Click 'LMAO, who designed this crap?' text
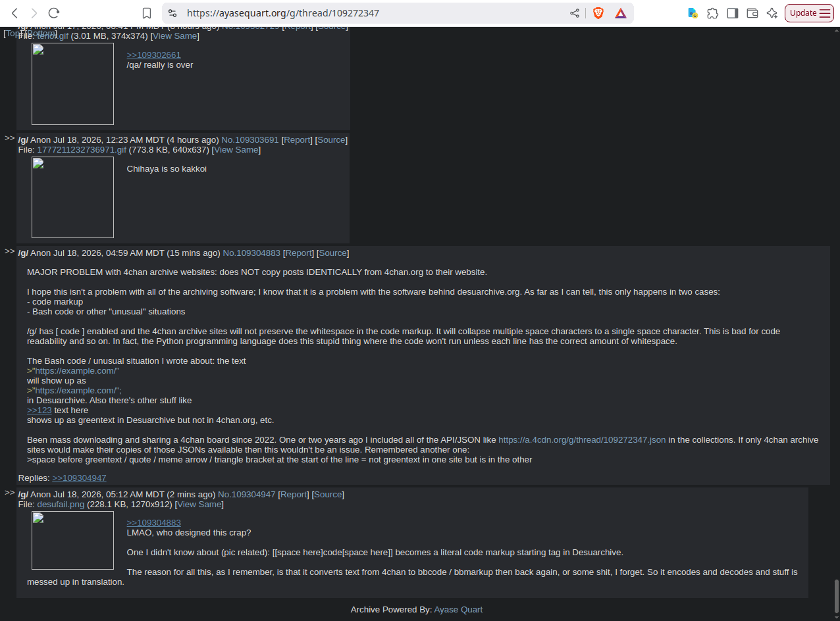Image resolution: width=840 pixels, height=621 pixels. tap(189, 533)
